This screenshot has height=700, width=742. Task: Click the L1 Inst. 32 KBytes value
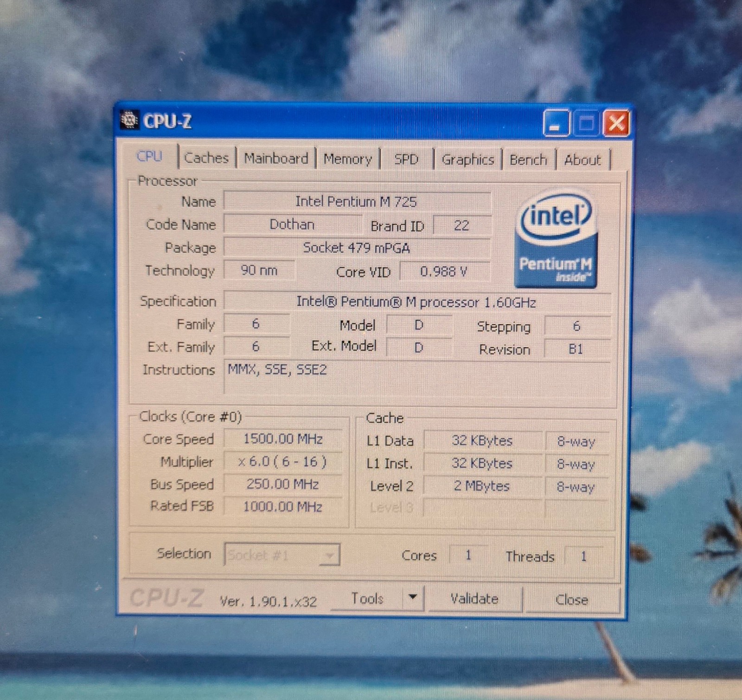483,463
